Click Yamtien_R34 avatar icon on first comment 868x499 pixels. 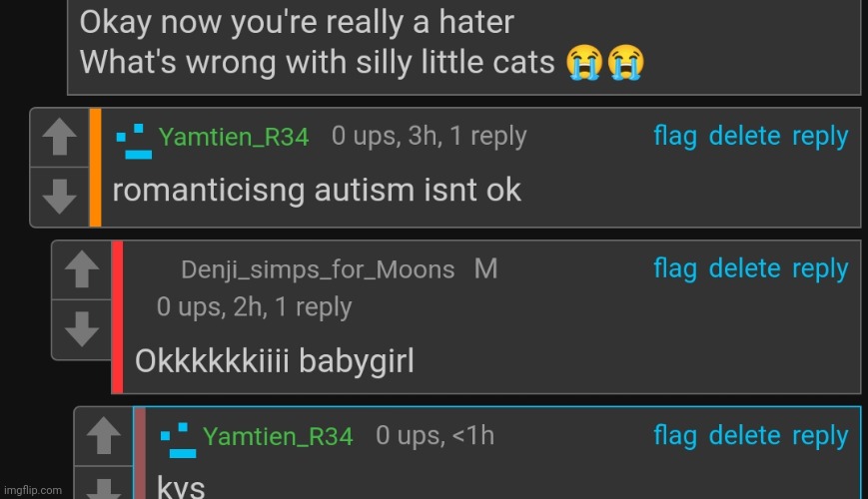[x=134, y=142]
